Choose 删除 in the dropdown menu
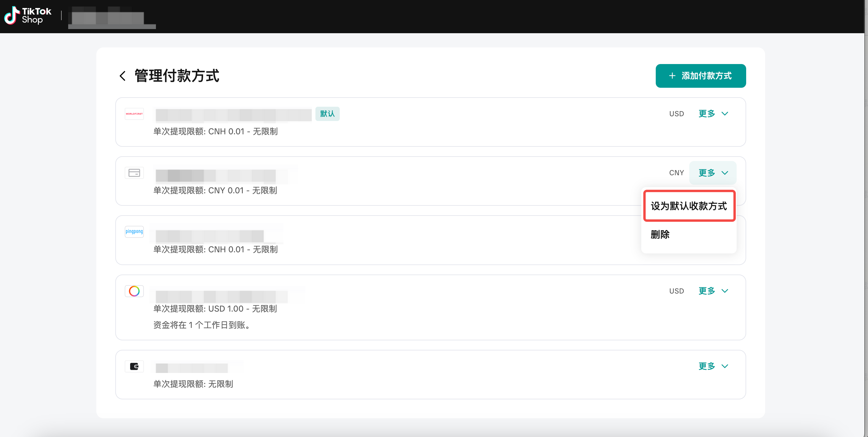Screen dimensions: 868x437 [x=660, y=234]
